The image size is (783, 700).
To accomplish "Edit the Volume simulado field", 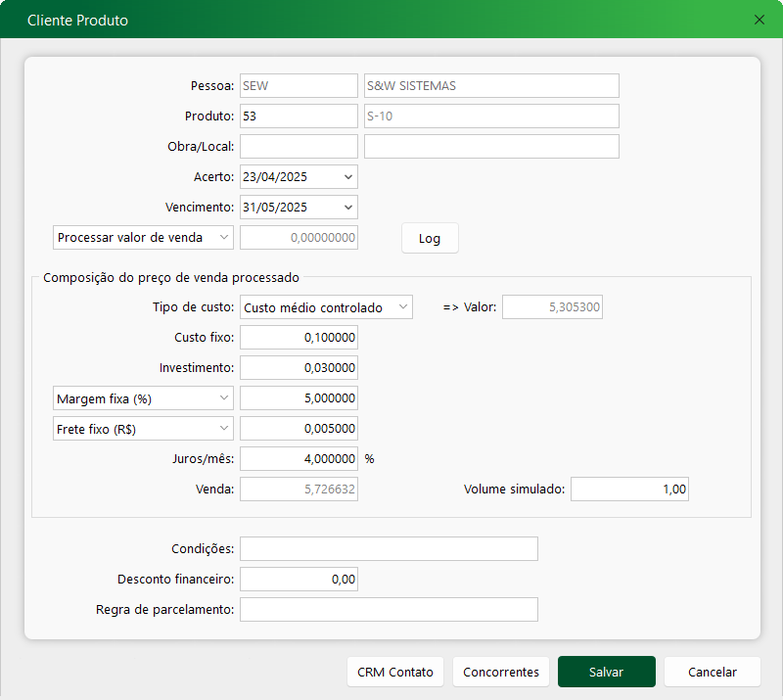I will (x=629, y=490).
